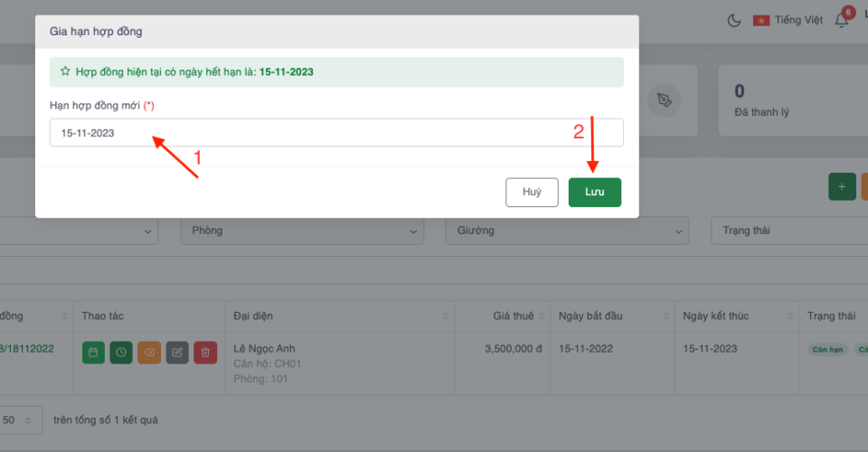Click the orange liquidate contract icon

(149, 353)
